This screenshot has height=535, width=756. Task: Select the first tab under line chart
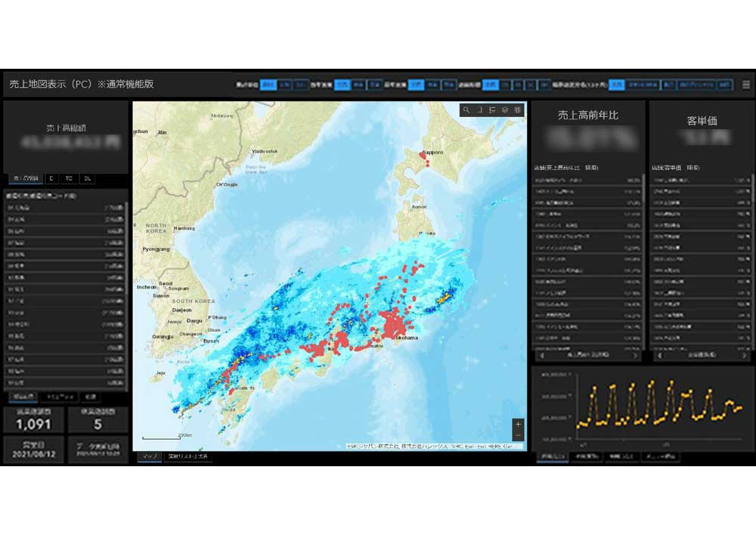(x=549, y=457)
